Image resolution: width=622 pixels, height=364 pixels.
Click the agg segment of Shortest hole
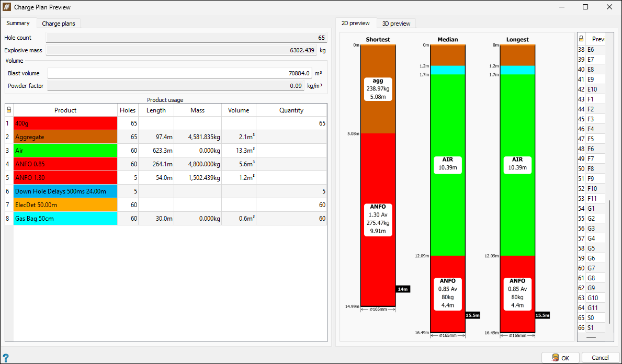tap(378, 89)
